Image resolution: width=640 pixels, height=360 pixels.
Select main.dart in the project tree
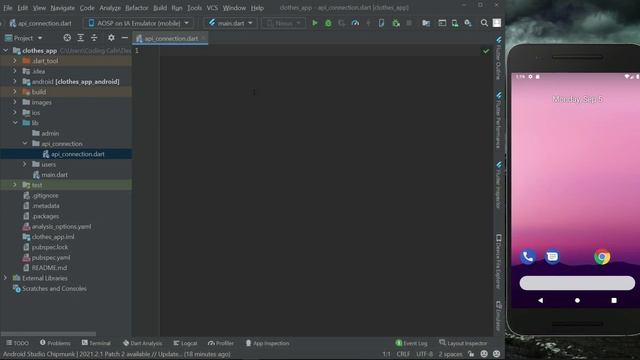pos(54,175)
